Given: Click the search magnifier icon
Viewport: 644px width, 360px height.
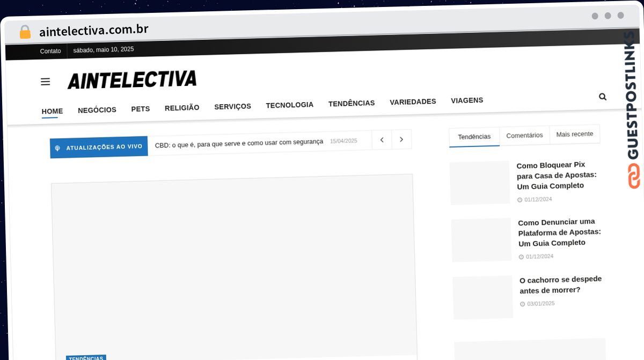Looking at the screenshot, I should pyautogui.click(x=602, y=97).
